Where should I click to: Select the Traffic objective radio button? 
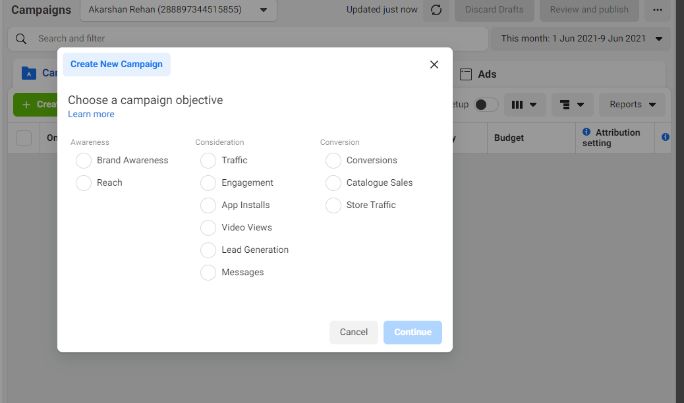coord(208,160)
